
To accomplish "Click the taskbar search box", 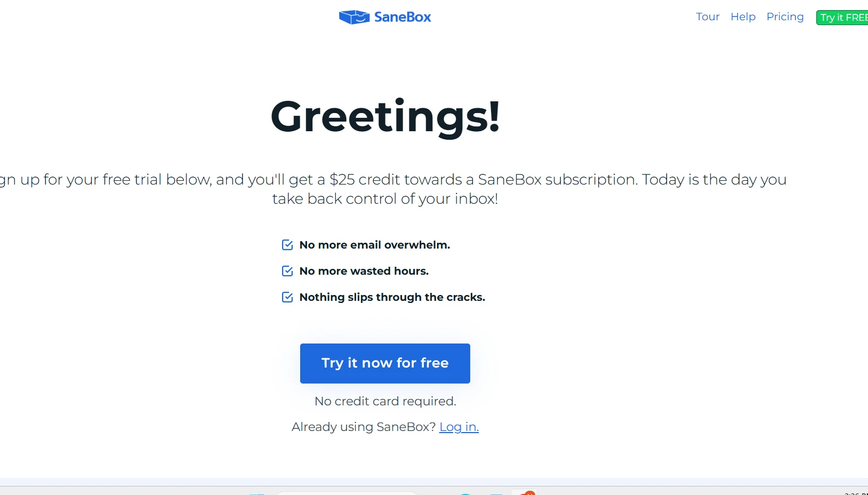I will pyautogui.click(x=347, y=493).
